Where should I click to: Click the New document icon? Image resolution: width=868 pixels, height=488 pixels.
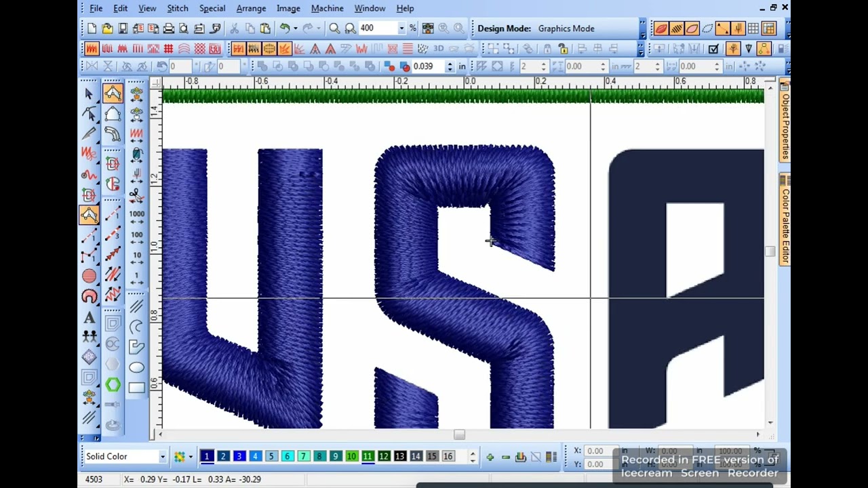point(92,28)
